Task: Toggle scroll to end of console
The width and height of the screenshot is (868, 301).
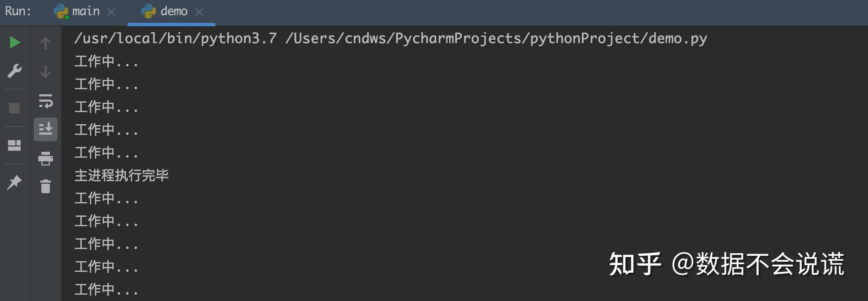Action: 46,129
